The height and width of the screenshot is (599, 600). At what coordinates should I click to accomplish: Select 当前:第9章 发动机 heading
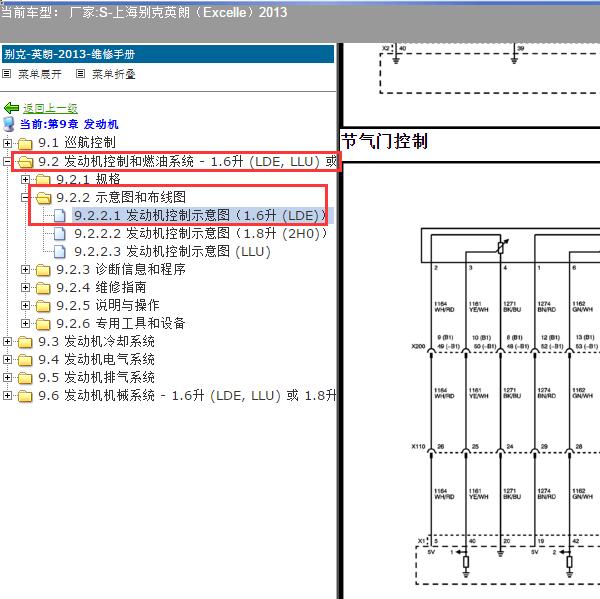tap(69, 124)
